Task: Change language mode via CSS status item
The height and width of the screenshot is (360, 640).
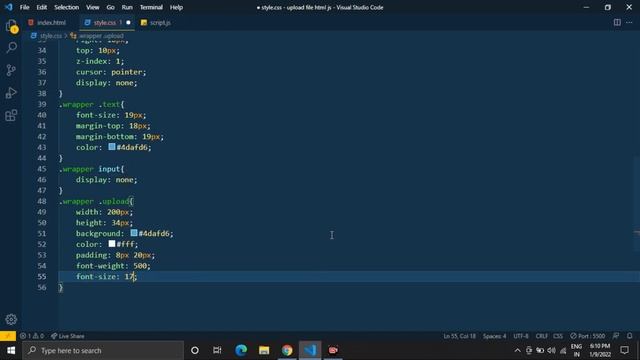Action: (x=558, y=336)
